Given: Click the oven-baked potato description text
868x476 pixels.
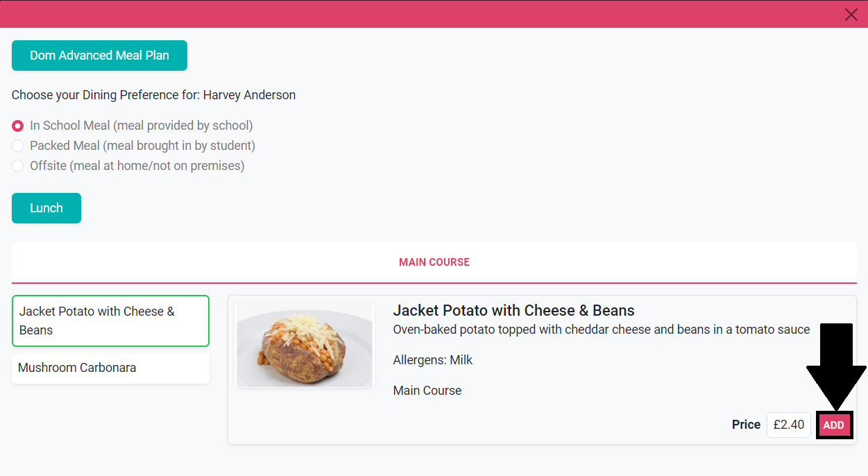Looking at the screenshot, I should click(x=601, y=330).
